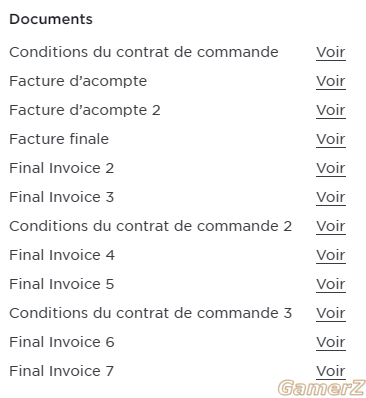Click Conditions du contrat de commande 3 label
366x398 pixels.
point(151,313)
